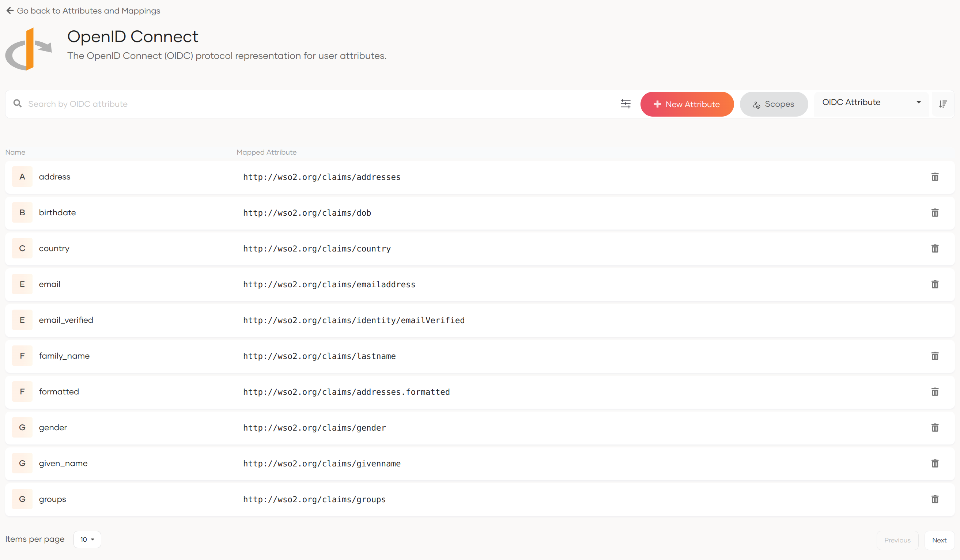Screen dimensions: 960x560
Task: Click the Previous page button
Action: coord(897,540)
